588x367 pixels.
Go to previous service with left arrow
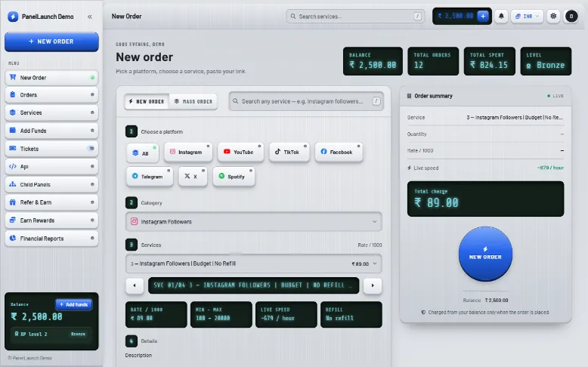tap(135, 285)
